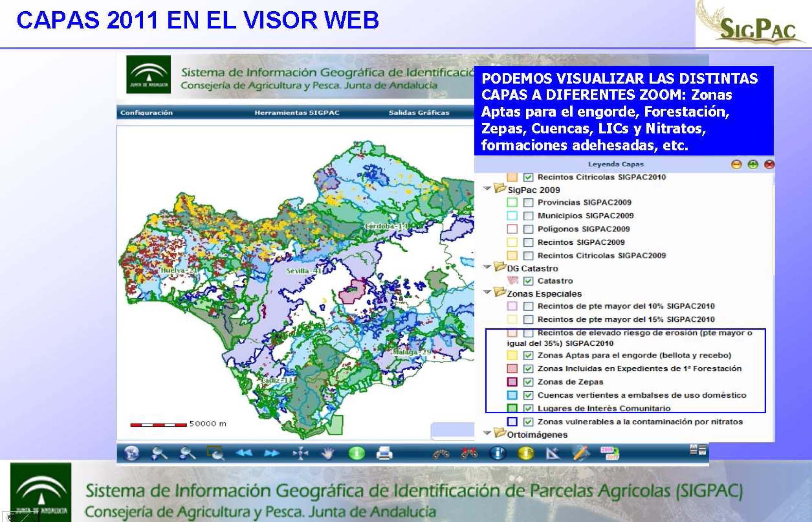Select the zoom out magnifier tool
This screenshot has width=812, height=522.
point(187,453)
